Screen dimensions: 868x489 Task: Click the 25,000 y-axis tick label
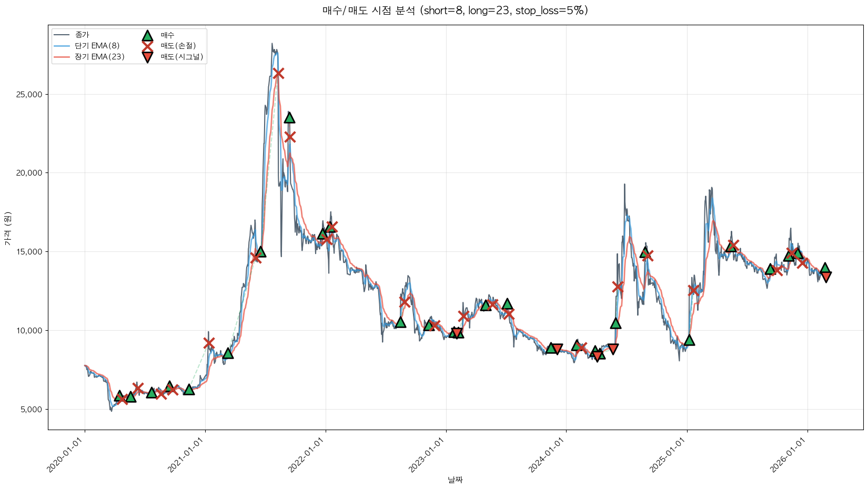(29, 95)
